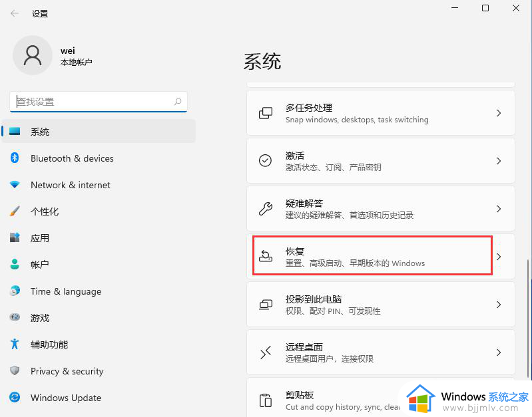
Task: Click the Network wifi icon in sidebar
Action: pos(15,184)
